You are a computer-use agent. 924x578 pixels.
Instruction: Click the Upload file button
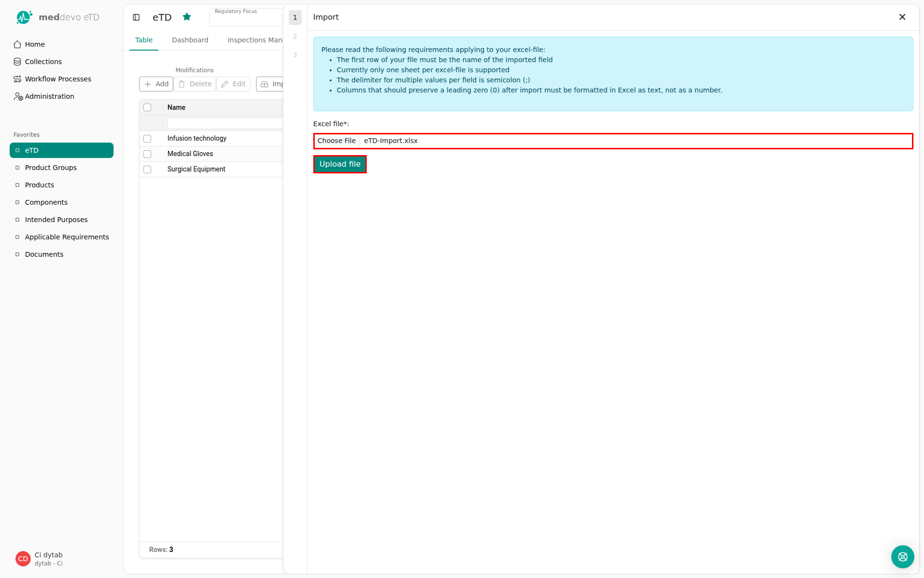click(340, 164)
